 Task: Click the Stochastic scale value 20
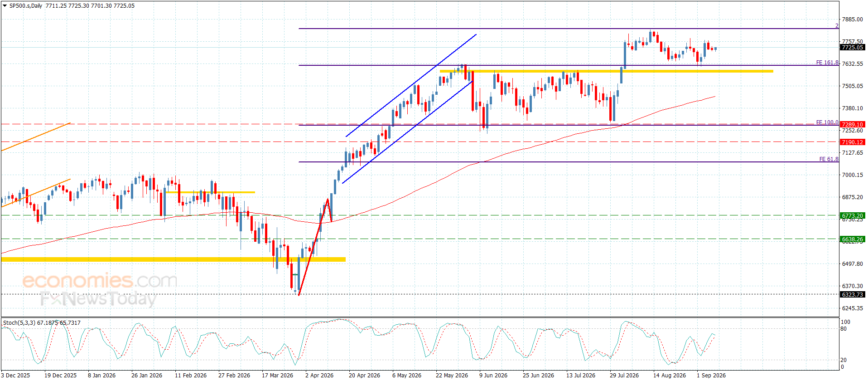[844, 360]
